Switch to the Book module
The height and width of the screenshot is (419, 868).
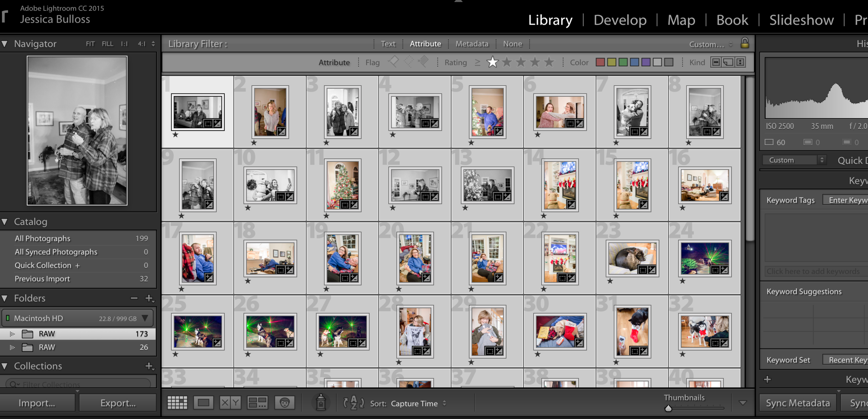coord(732,20)
